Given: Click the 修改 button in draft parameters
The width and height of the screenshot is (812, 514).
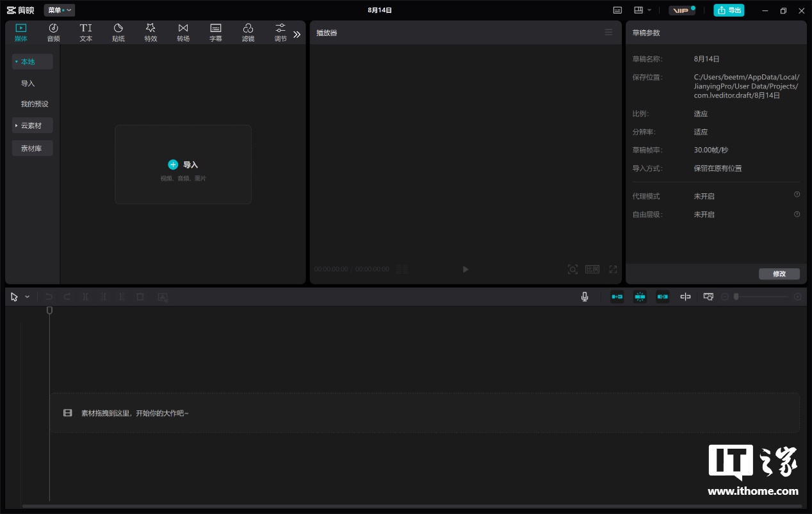Looking at the screenshot, I should 779,274.
